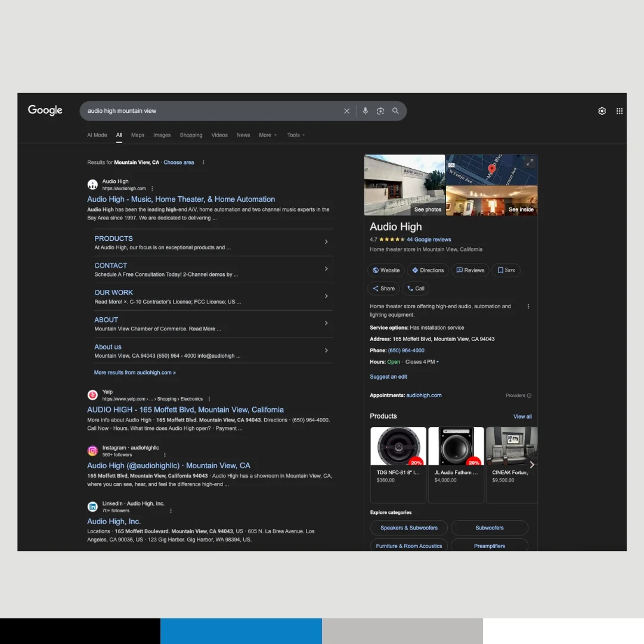This screenshot has width=644, height=644.
Task: Click the Instagram favicon
Action: pos(92,451)
